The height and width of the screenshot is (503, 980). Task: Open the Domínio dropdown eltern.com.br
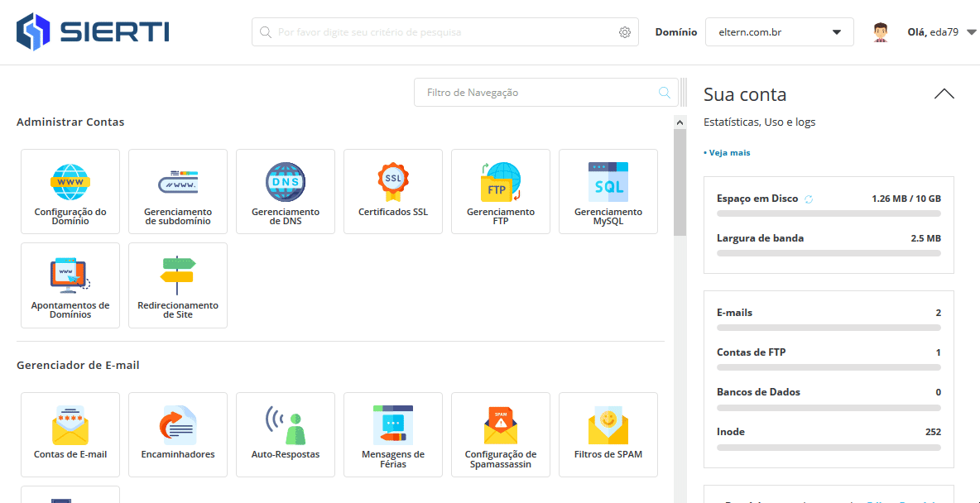[780, 32]
